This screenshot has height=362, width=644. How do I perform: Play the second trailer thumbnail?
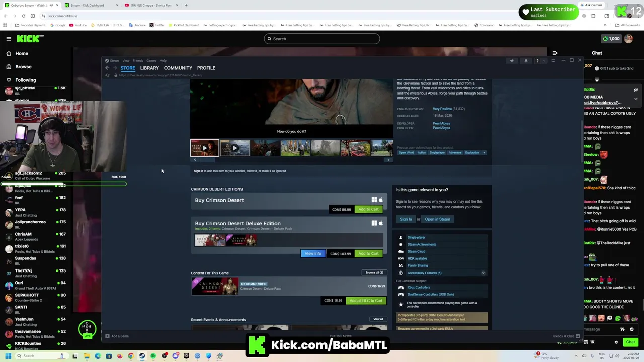[234, 148]
